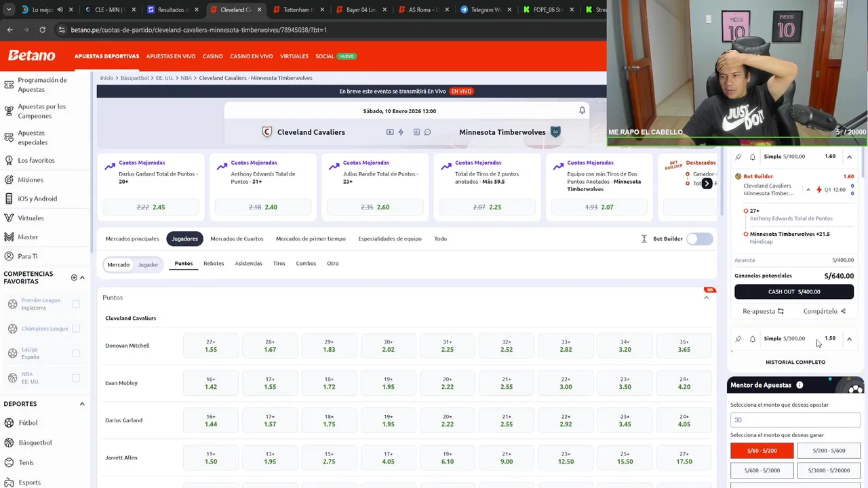This screenshot has width=868, height=488.
Task: Click the Cleveland Cavaliers team crest
Action: (267, 132)
